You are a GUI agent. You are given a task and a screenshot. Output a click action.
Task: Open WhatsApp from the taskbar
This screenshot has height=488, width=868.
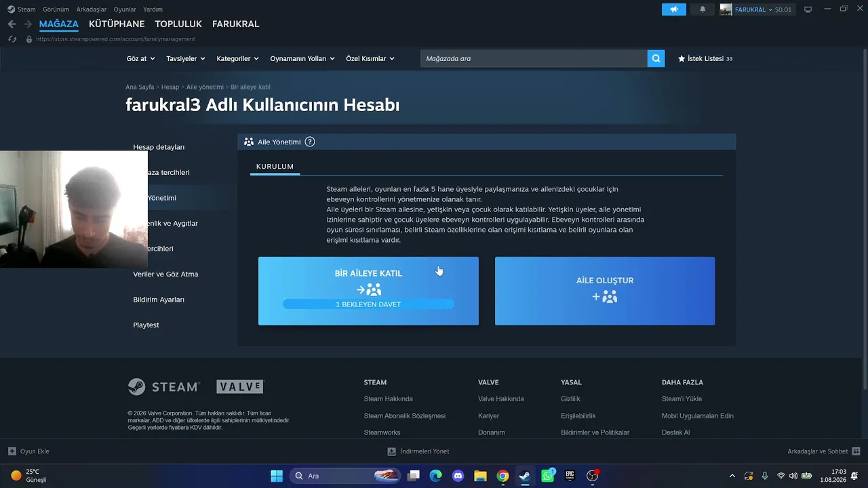pyautogui.click(x=547, y=476)
